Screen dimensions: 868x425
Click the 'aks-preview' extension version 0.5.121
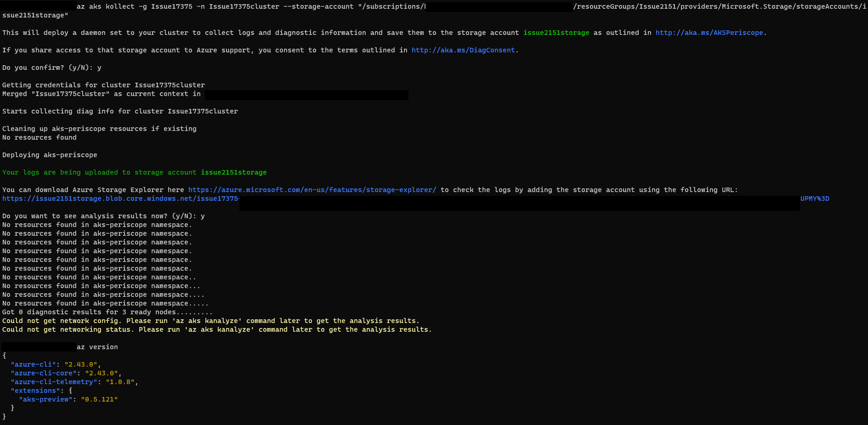100,399
